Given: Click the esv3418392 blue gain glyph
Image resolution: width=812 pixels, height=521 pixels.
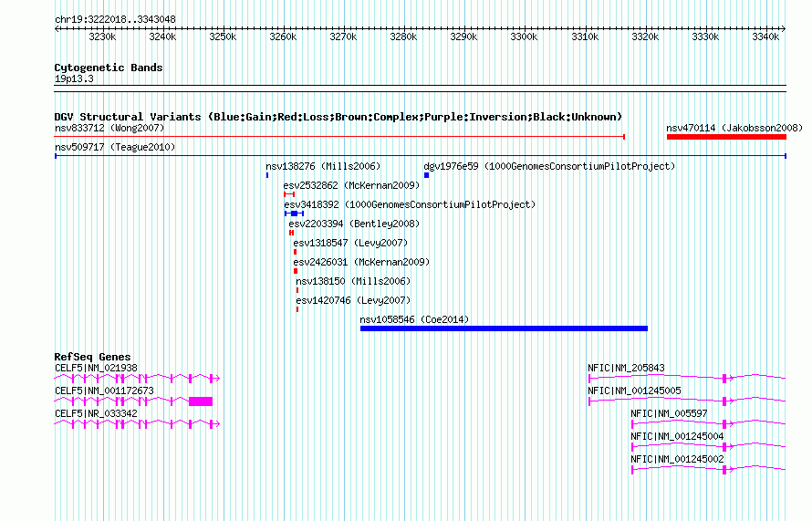Looking at the screenshot, I should [x=294, y=214].
